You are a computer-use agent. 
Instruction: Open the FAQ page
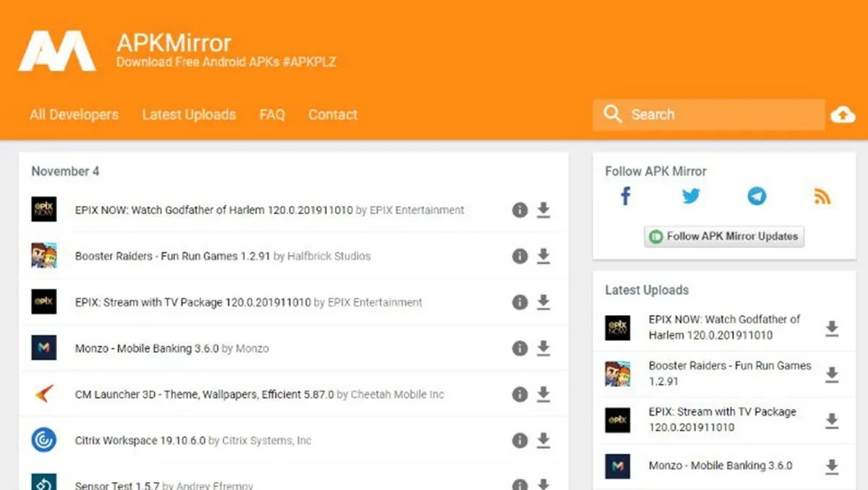tap(272, 114)
